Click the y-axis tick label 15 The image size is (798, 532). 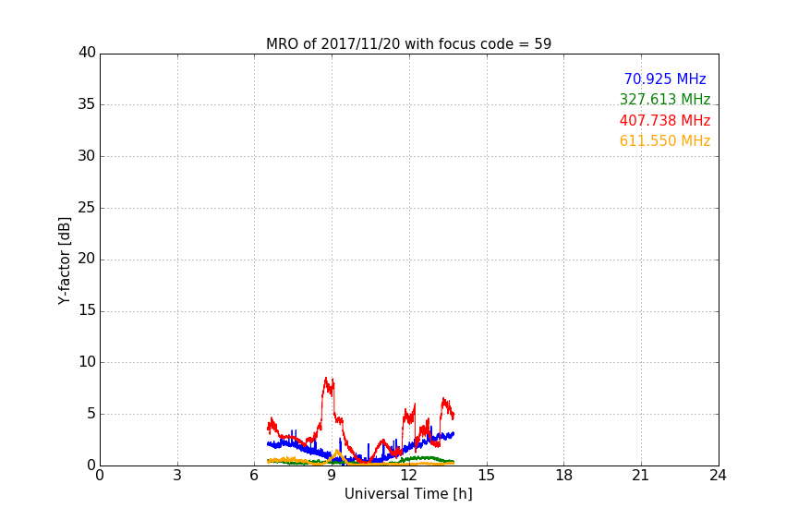[87, 310]
